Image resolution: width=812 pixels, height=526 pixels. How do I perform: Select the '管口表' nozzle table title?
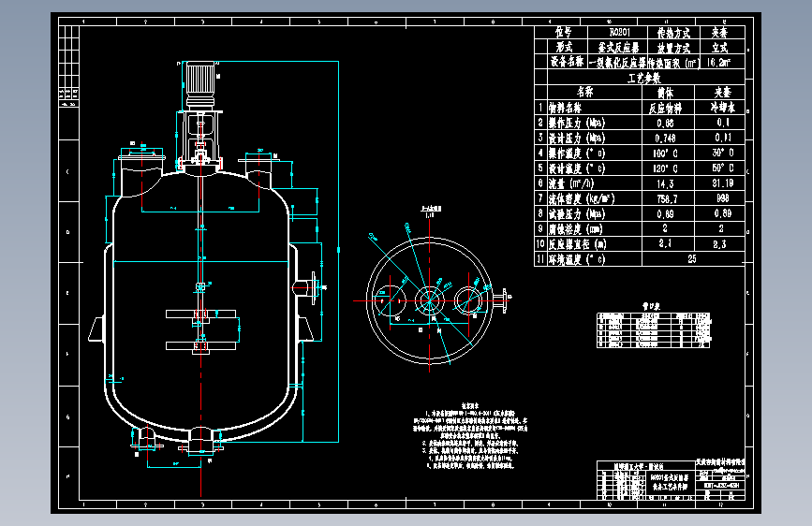pos(652,306)
